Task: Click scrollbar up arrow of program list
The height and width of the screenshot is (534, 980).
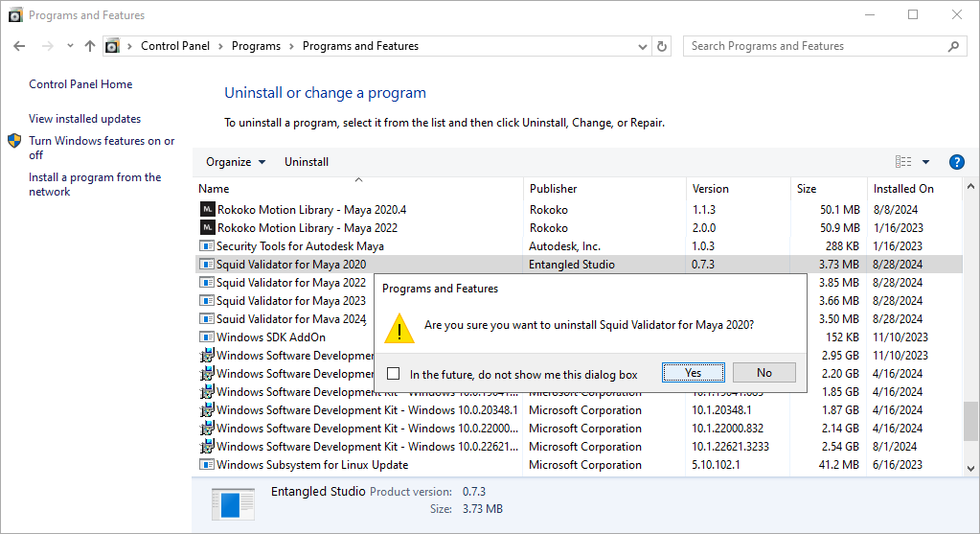Action: coord(970,186)
